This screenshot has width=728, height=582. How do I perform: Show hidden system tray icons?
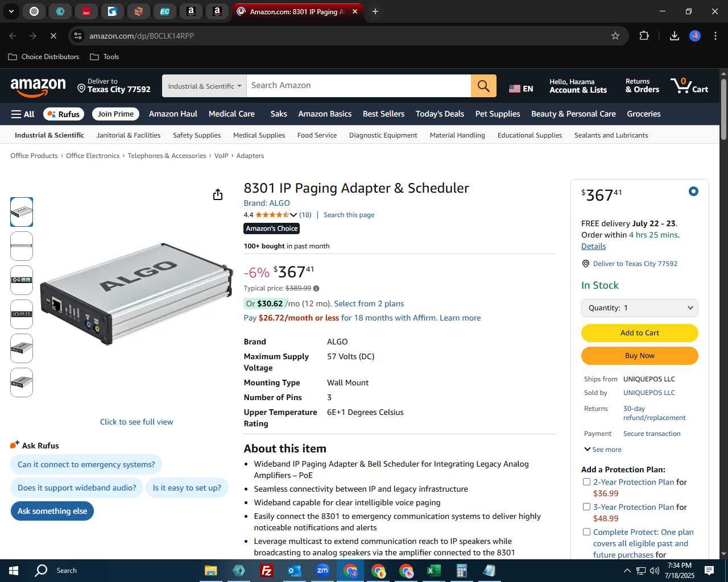(x=627, y=571)
